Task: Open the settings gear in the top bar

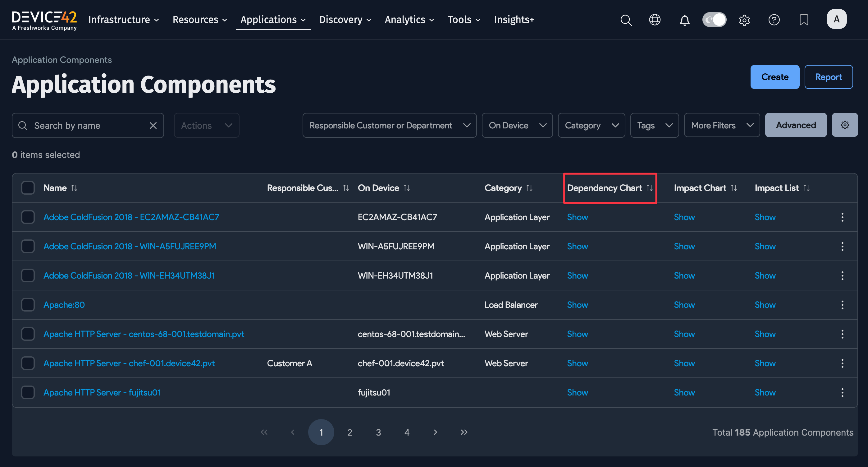Action: [744, 20]
